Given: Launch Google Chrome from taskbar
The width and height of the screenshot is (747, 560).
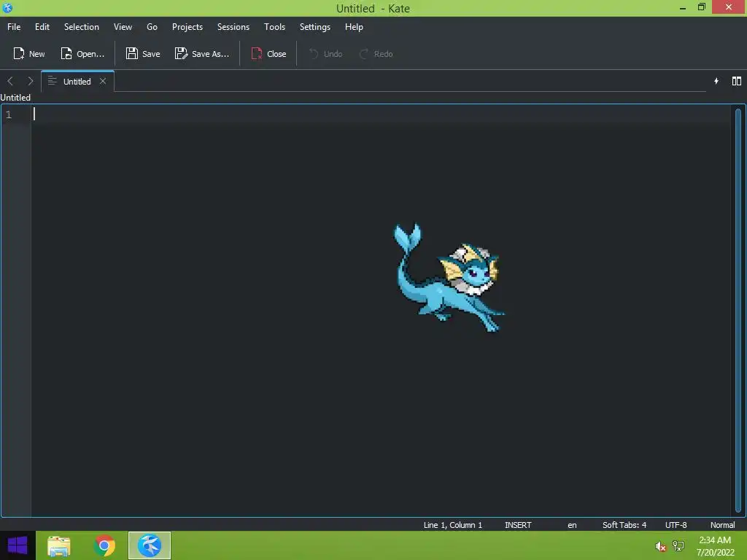Looking at the screenshot, I should pyautogui.click(x=104, y=545).
